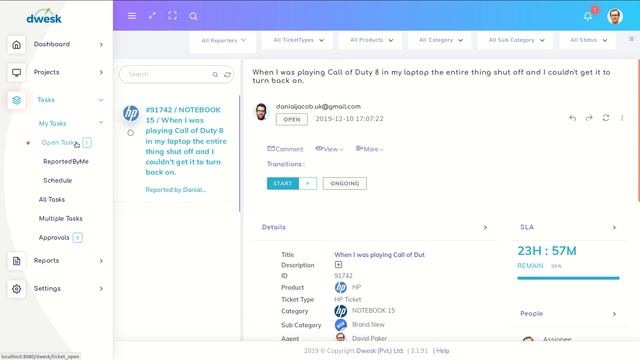Open Dashboard in sidebar
This screenshot has width=640, height=360.
click(x=52, y=44)
